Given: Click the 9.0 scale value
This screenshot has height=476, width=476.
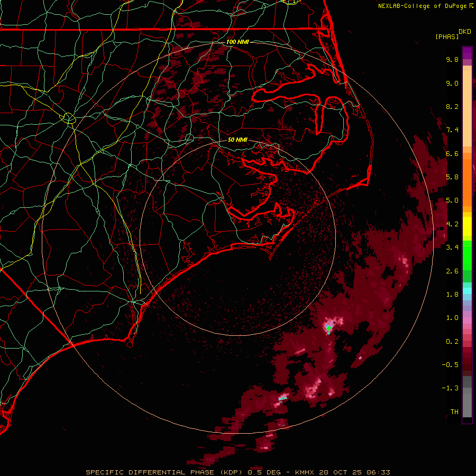Looking at the screenshot, I should 452,83.
